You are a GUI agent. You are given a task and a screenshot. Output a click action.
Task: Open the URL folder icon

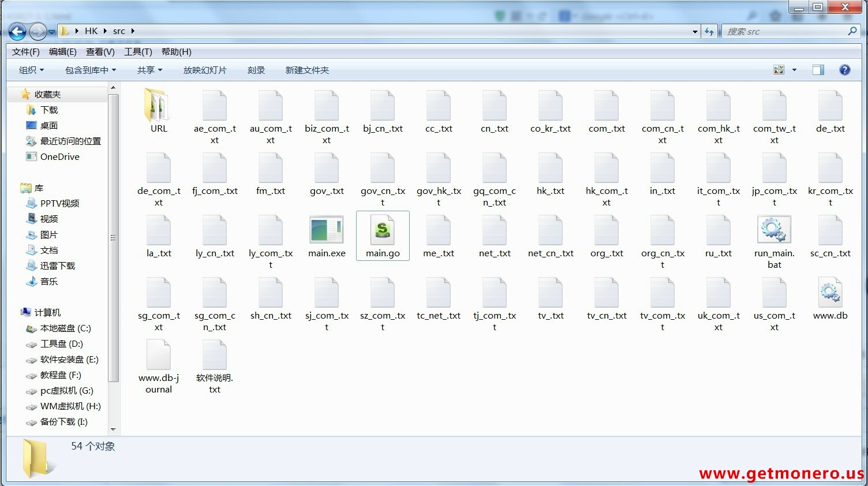[x=158, y=106]
